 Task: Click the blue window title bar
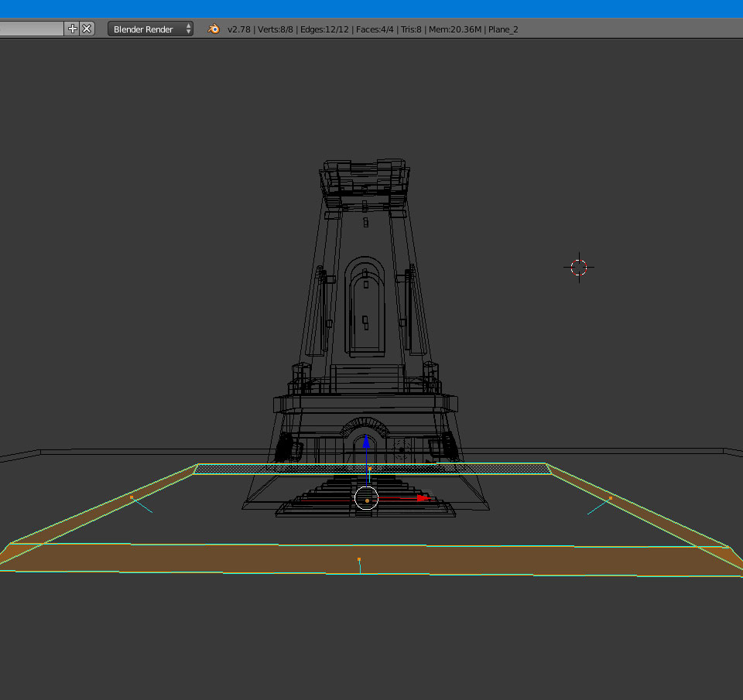pyautogui.click(x=371, y=9)
